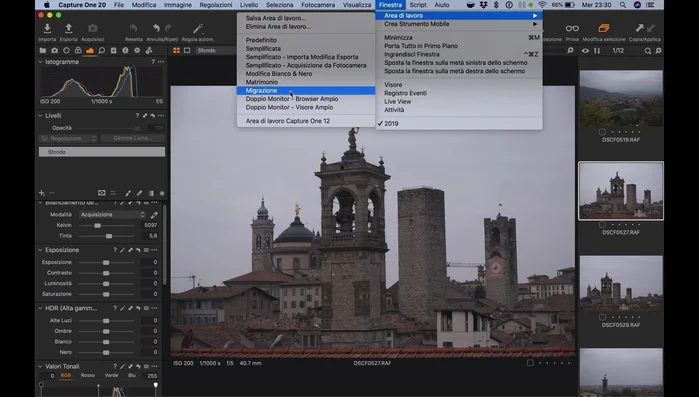Screen dimensions: 699x397
Task: Collapse the Istogramma panel
Action: click(40, 62)
